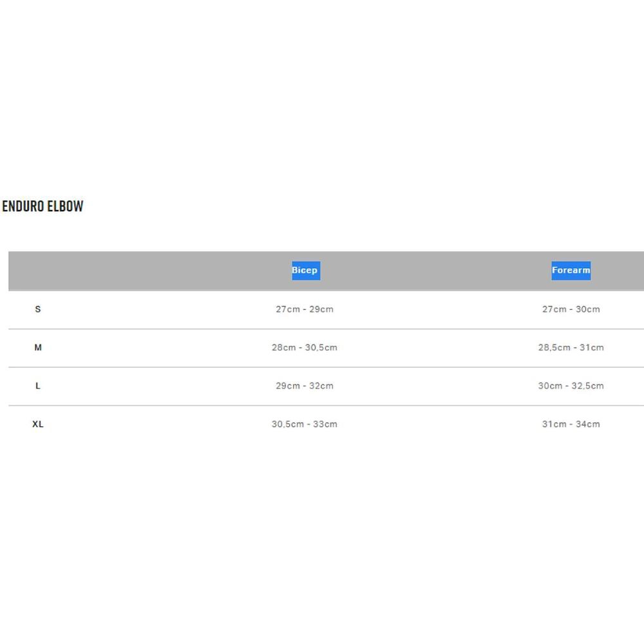644x644 pixels.
Task: Click size L row label
Action: [x=38, y=386]
